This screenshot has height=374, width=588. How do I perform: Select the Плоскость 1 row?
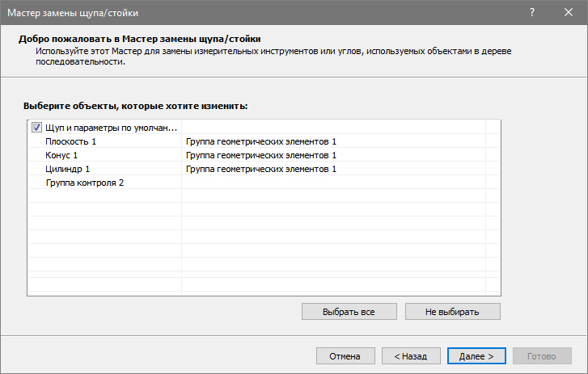71,141
